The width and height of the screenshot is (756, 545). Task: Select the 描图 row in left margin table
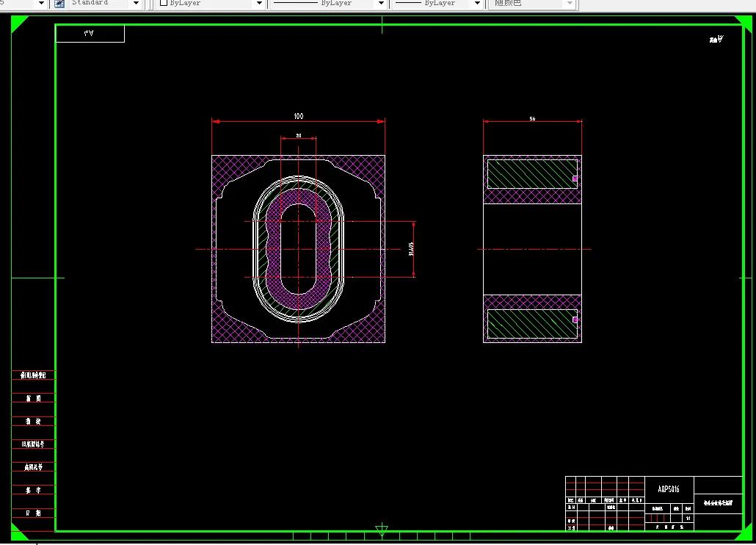[33, 398]
